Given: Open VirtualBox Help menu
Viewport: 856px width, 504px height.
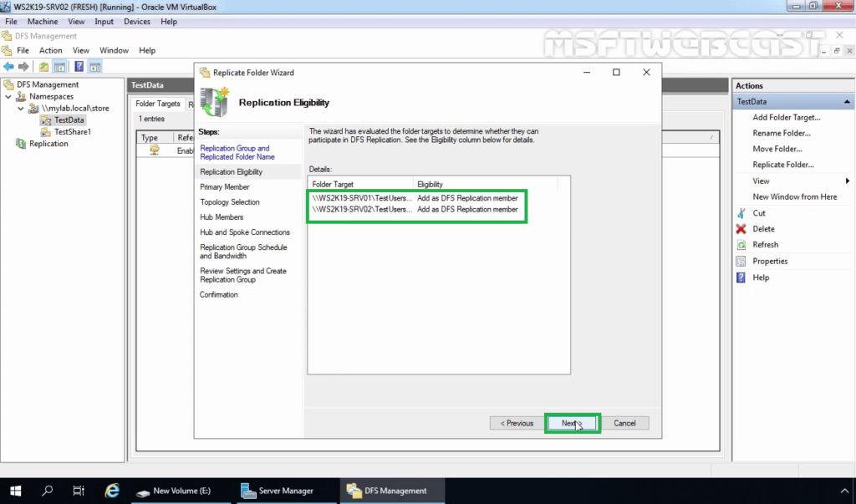Looking at the screenshot, I should [x=169, y=21].
